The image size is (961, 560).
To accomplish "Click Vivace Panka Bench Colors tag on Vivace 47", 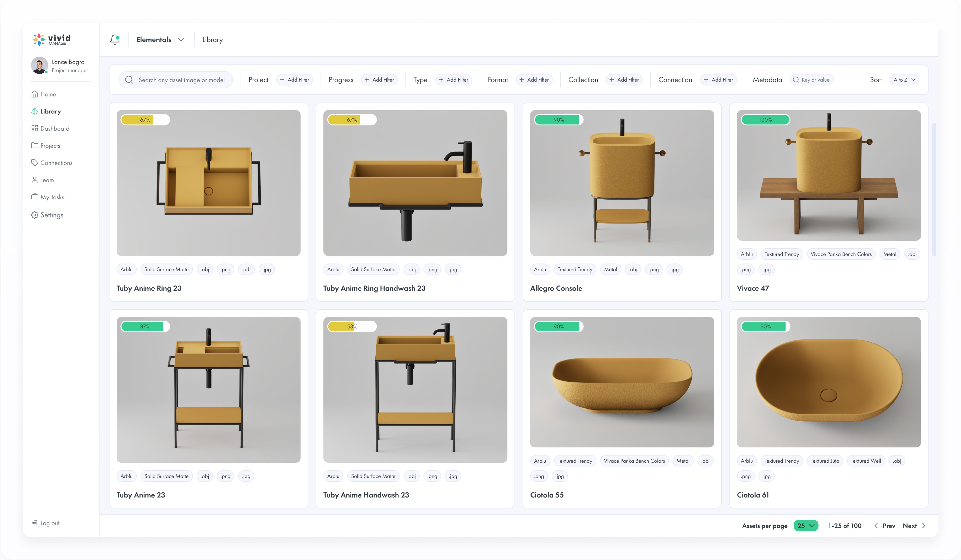I will (841, 254).
